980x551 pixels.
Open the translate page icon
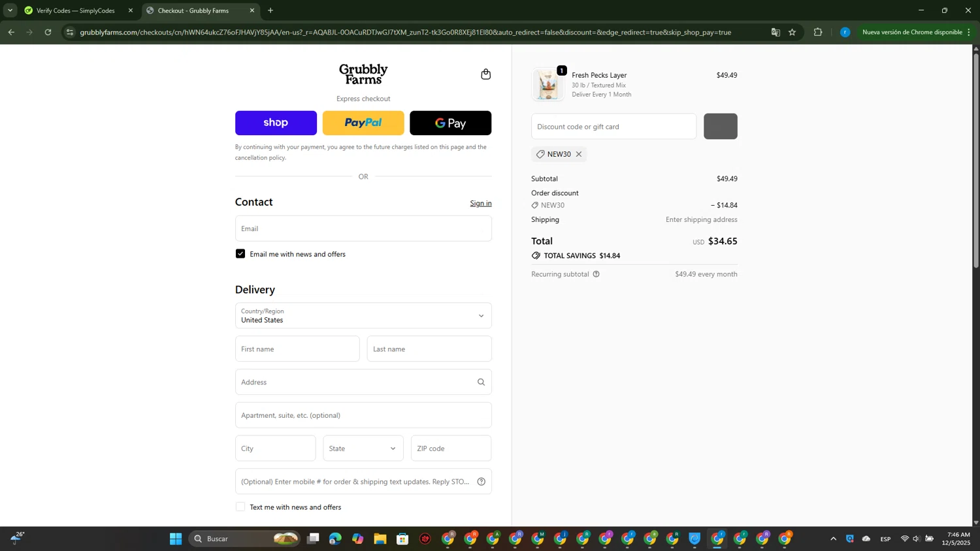776,32
